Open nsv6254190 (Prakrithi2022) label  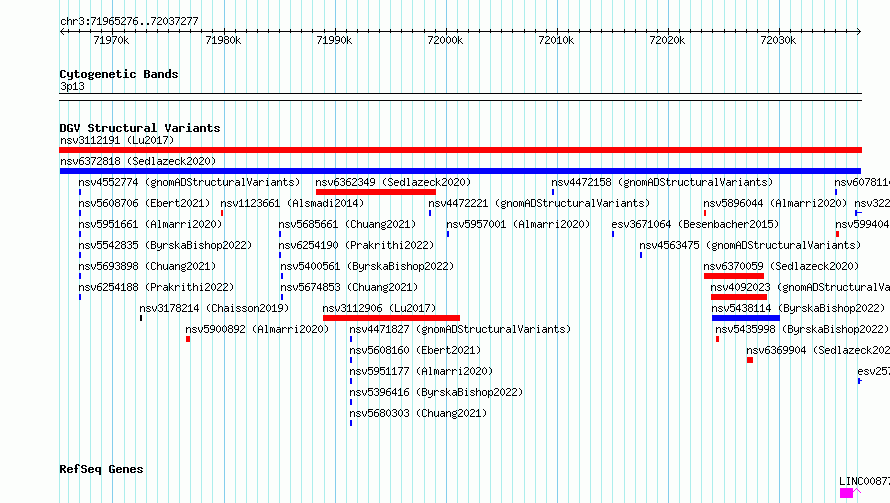pos(356,245)
